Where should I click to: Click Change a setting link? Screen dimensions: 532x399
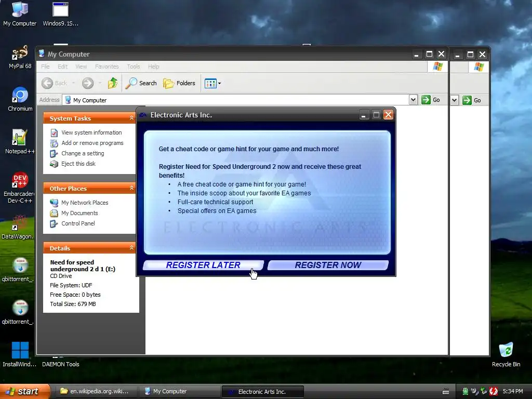click(x=83, y=153)
